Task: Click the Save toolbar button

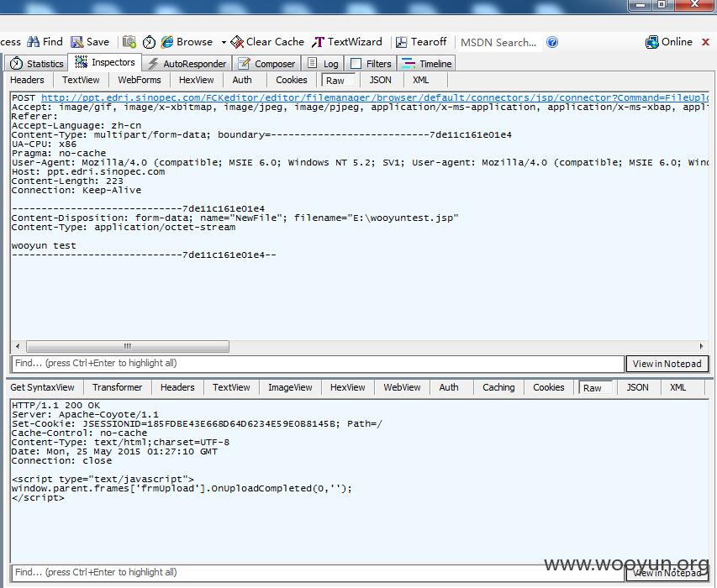Action: pos(90,42)
